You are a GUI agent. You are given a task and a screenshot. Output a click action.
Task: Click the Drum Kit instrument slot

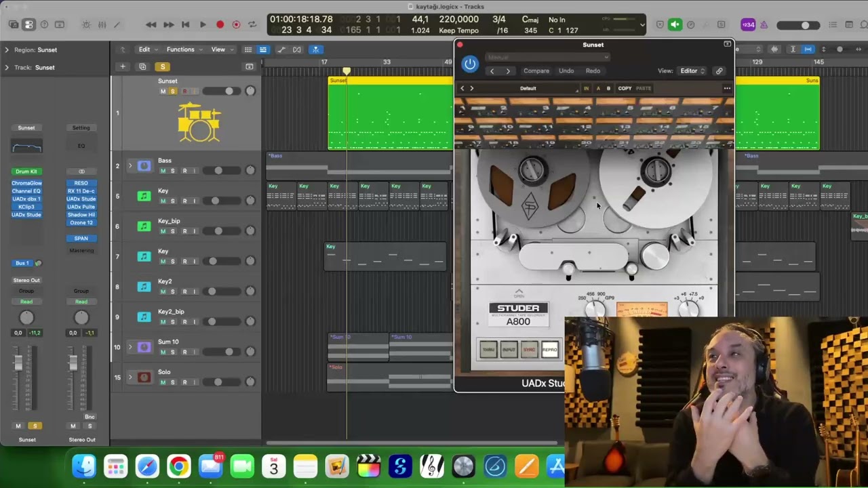point(26,171)
